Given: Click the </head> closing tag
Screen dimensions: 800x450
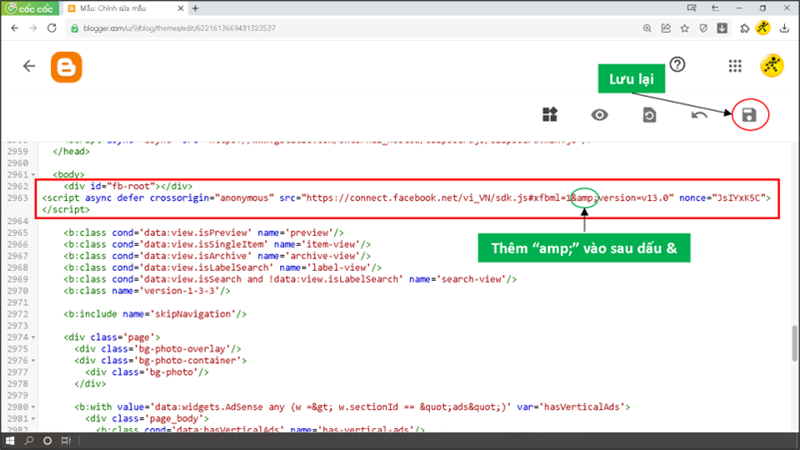Looking at the screenshot, I should click(71, 152).
